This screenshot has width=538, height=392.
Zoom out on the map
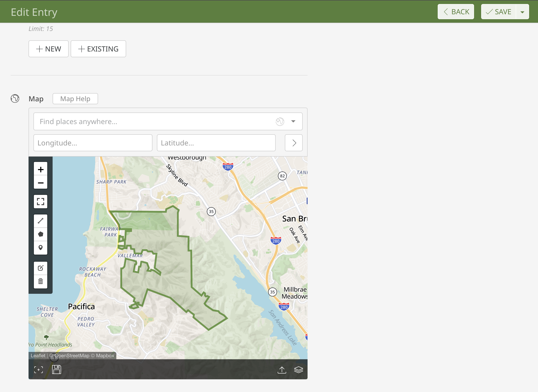tap(41, 182)
